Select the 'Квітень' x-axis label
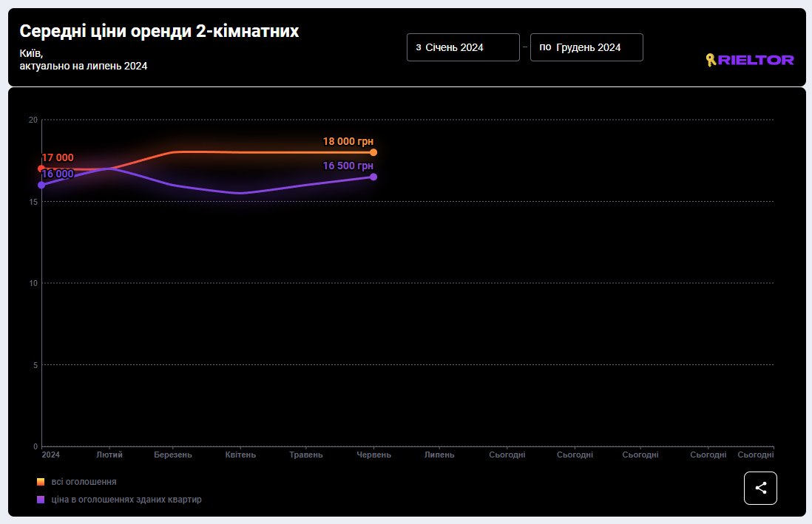The width and height of the screenshot is (812, 524). pos(240,455)
